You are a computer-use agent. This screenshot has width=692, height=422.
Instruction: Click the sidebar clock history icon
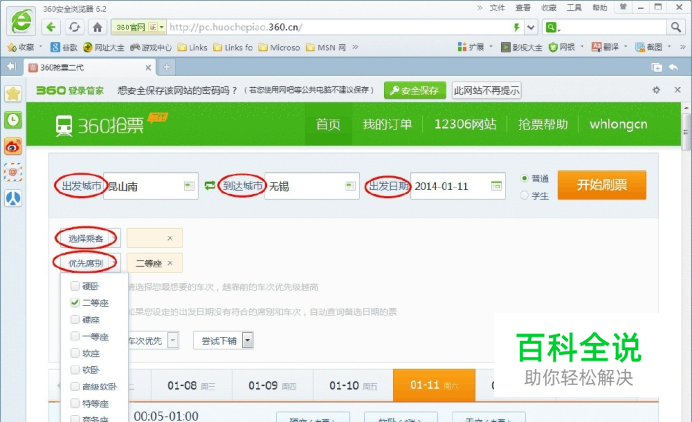(x=13, y=120)
